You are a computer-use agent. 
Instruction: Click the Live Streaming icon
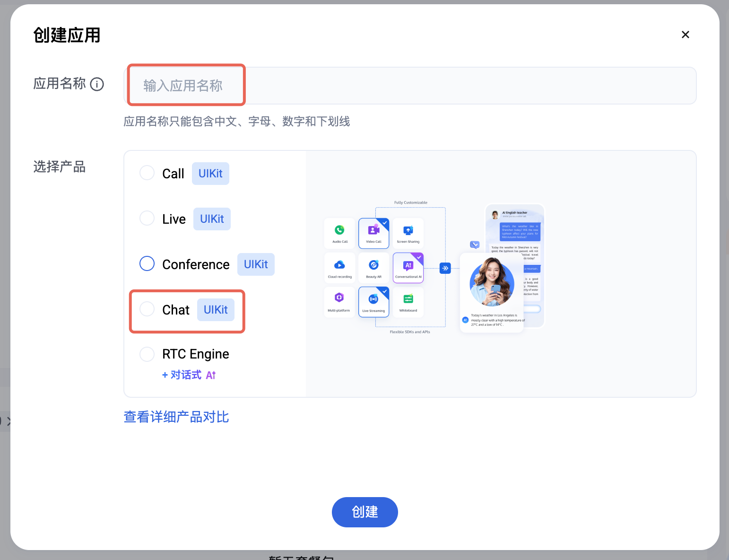[373, 299]
